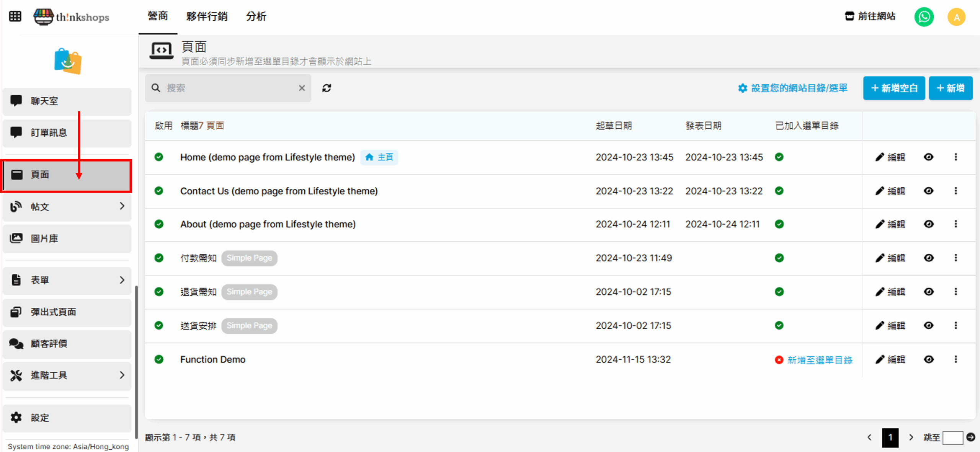Switch to the 分析 tab
The image size is (980, 452).
click(x=256, y=16)
